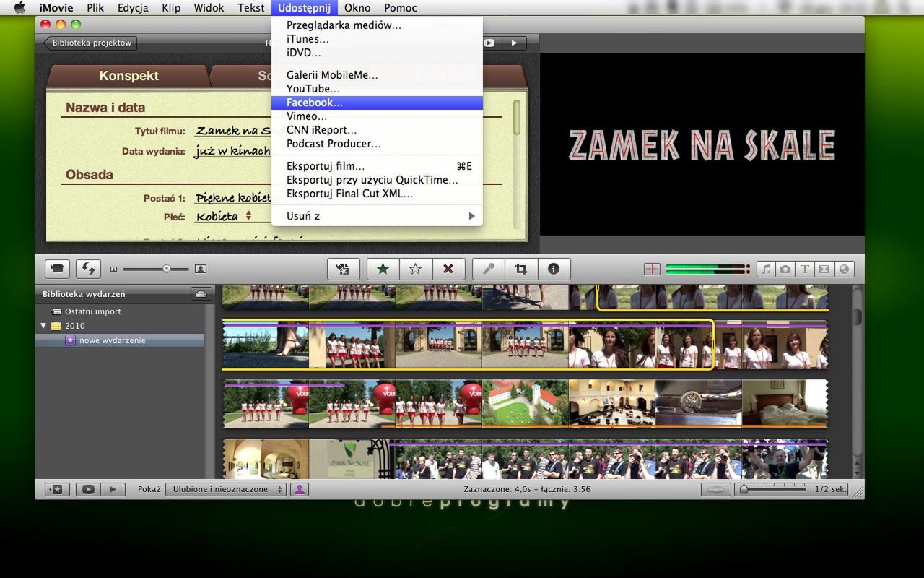This screenshot has width=924, height=578.
Task: Click the aerial castle view thumbnail
Action: click(x=526, y=404)
